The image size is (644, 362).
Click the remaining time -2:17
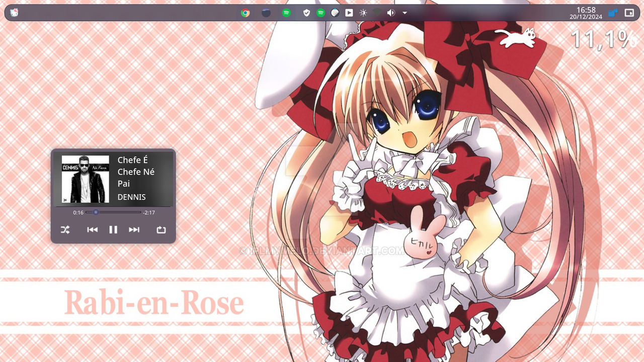[x=149, y=213]
